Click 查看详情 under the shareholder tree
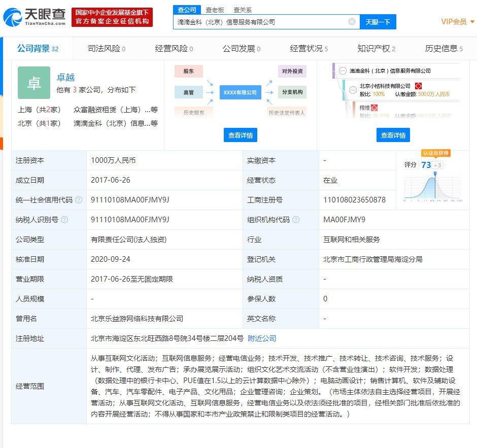477x448 pixels. [393, 135]
